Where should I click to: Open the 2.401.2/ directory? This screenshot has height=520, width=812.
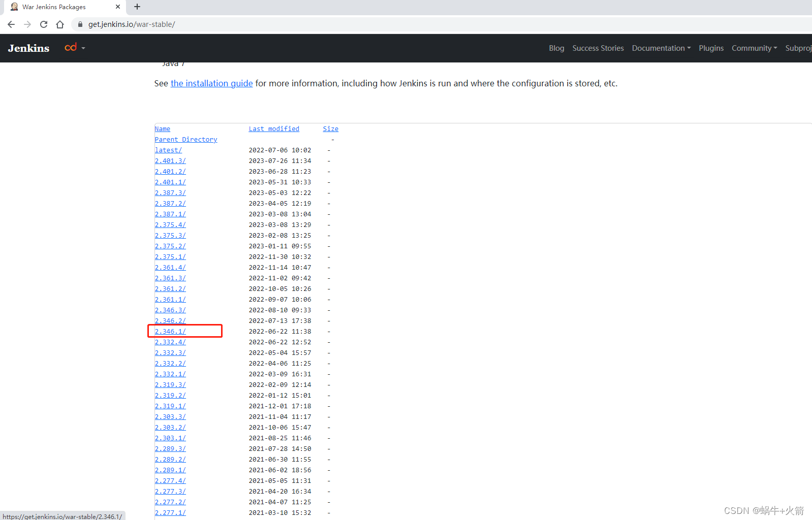click(170, 172)
